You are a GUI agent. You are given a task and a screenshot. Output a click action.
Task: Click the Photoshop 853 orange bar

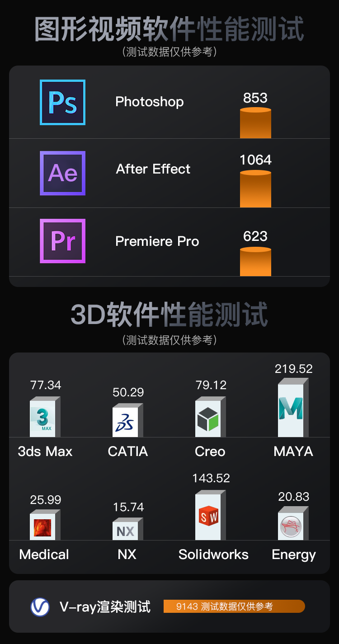click(255, 123)
